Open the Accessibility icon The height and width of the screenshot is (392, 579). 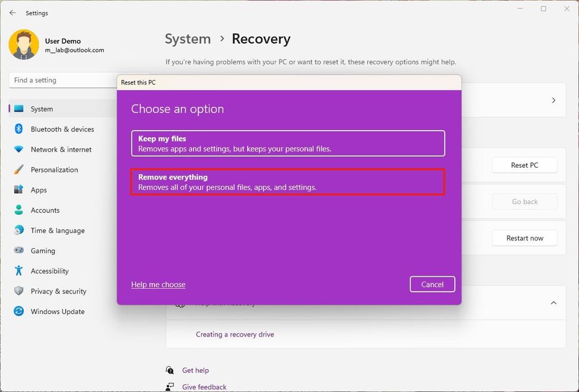(19, 271)
